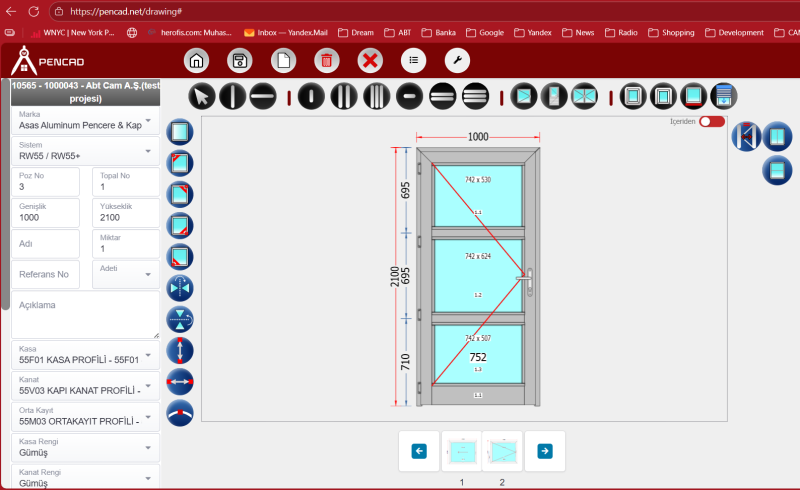Open the Development bookmarks folder
This screenshot has height=490, width=800.
[x=734, y=32]
